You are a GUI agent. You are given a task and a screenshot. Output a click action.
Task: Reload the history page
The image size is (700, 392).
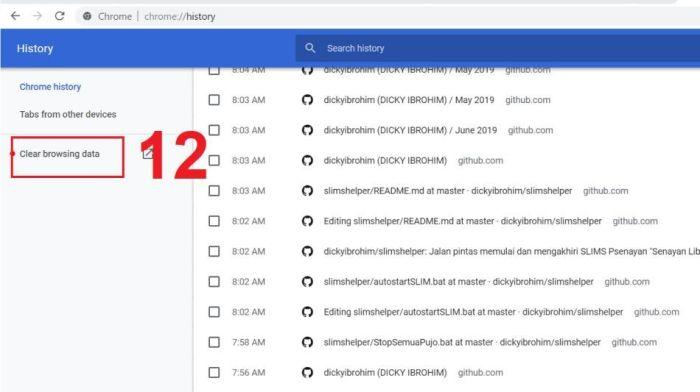(x=59, y=16)
